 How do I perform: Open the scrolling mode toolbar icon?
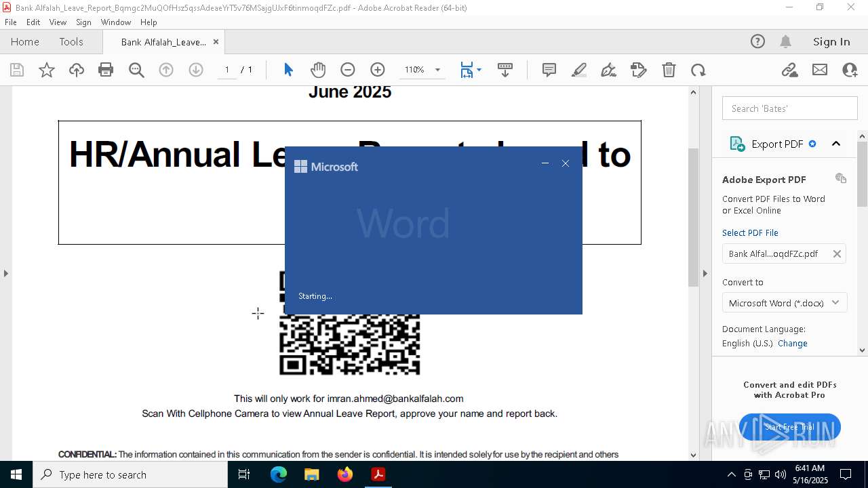505,70
